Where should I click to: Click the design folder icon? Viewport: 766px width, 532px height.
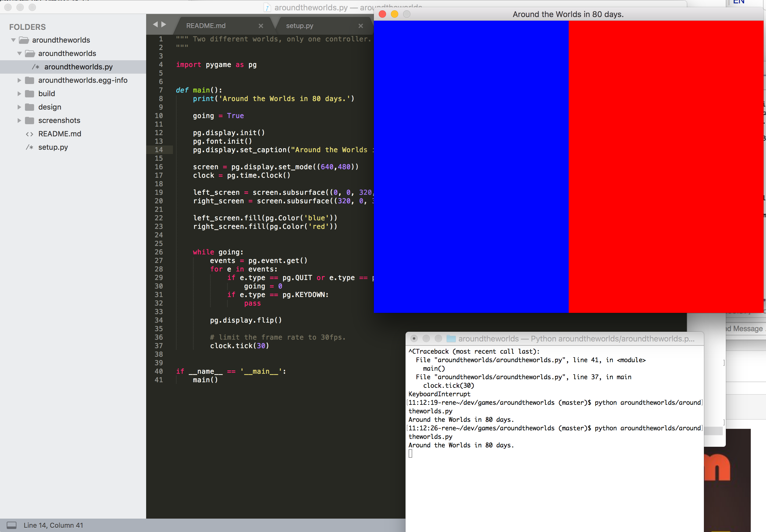click(30, 107)
